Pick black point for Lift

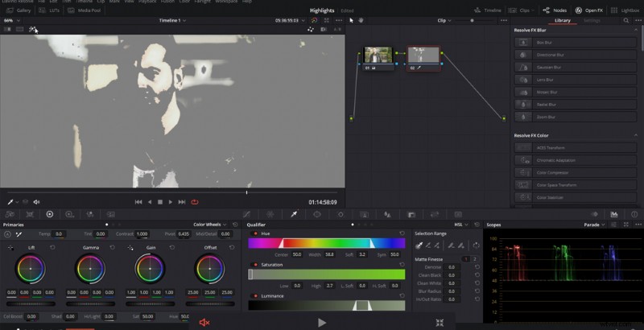(x=10, y=248)
